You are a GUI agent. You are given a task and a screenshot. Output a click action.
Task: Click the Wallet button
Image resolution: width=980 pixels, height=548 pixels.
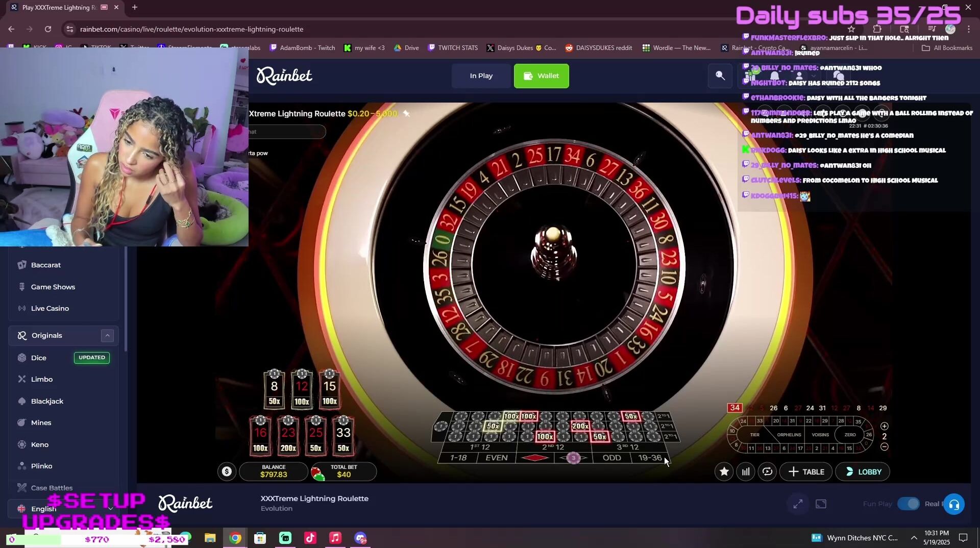pos(541,76)
